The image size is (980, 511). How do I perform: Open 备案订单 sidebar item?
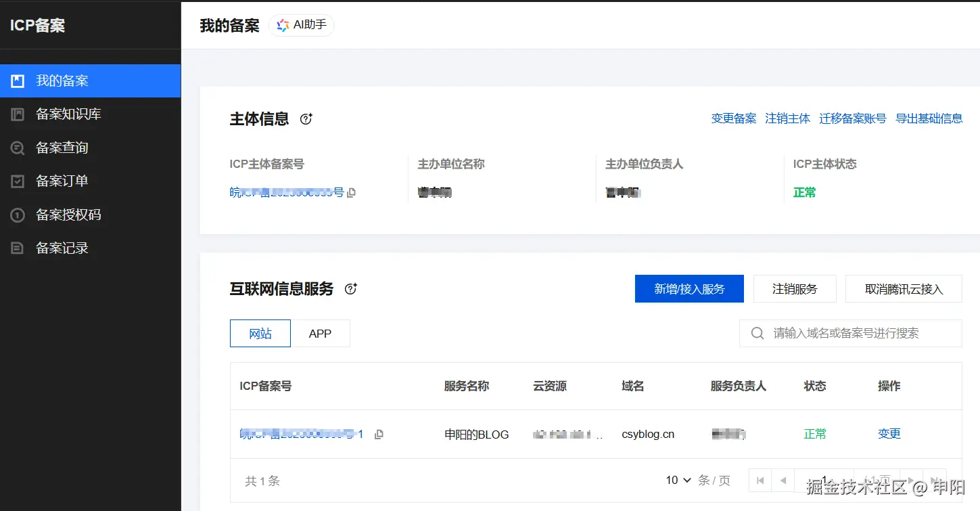pyautogui.click(x=90, y=181)
